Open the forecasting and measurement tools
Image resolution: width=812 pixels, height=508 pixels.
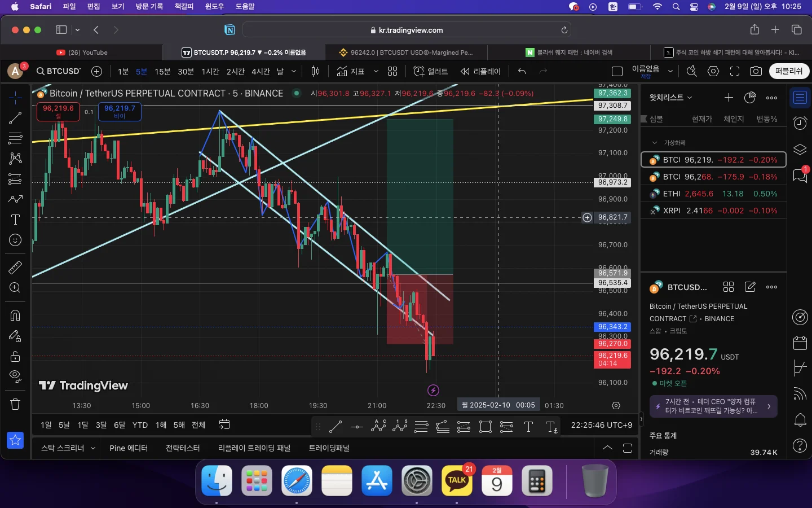point(15,179)
